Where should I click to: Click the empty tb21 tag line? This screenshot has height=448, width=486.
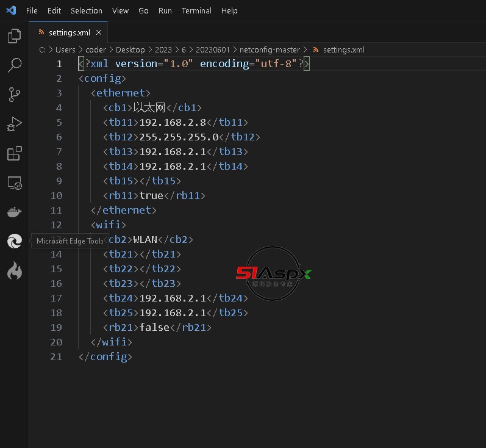pos(142,255)
